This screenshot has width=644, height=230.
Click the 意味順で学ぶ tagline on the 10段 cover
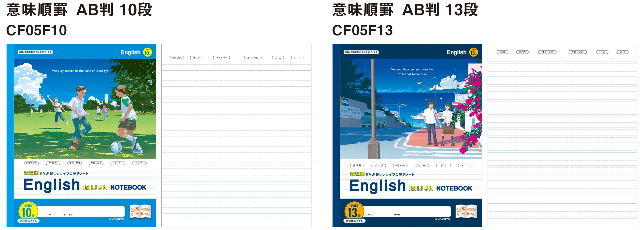[56, 173]
